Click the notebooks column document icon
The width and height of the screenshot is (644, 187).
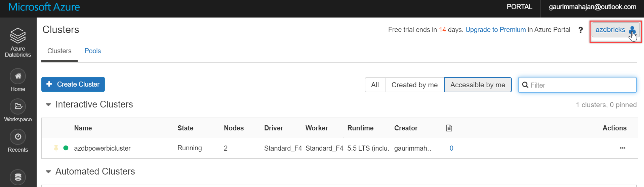(x=449, y=128)
